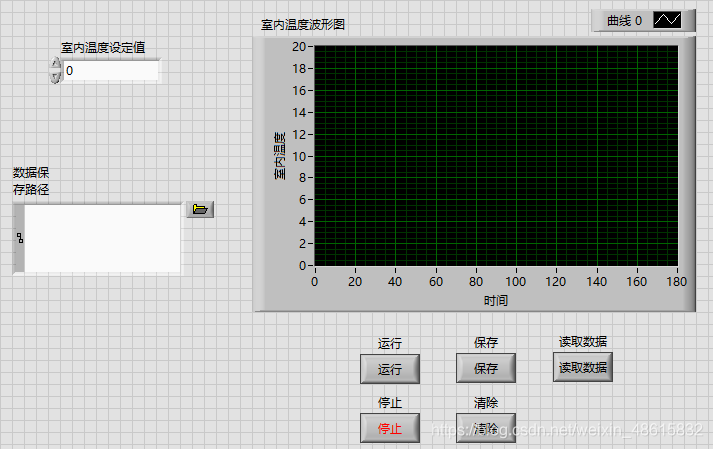Select the X-axis maximum value 180
The height and width of the screenshot is (449, 713).
pyautogui.click(x=676, y=282)
